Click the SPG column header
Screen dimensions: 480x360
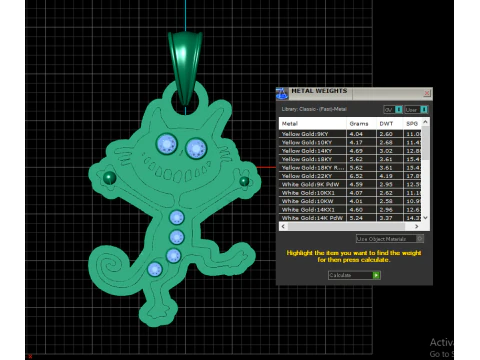click(x=412, y=124)
